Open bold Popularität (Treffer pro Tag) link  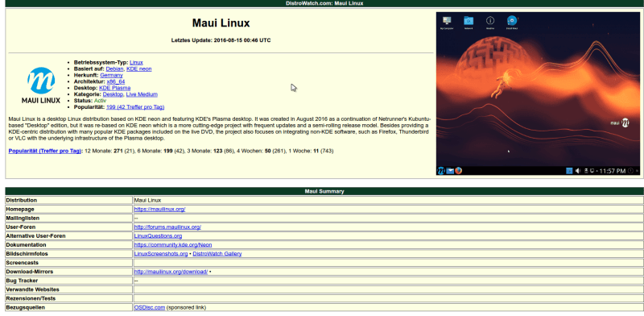tap(45, 151)
